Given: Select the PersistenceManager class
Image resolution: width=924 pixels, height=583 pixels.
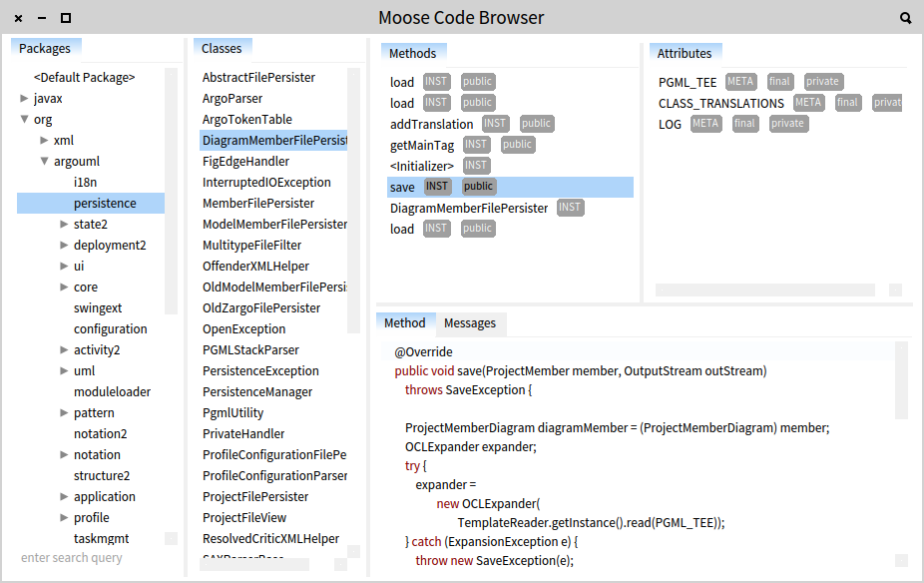Looking at the screenshot, I should [257, 392].
